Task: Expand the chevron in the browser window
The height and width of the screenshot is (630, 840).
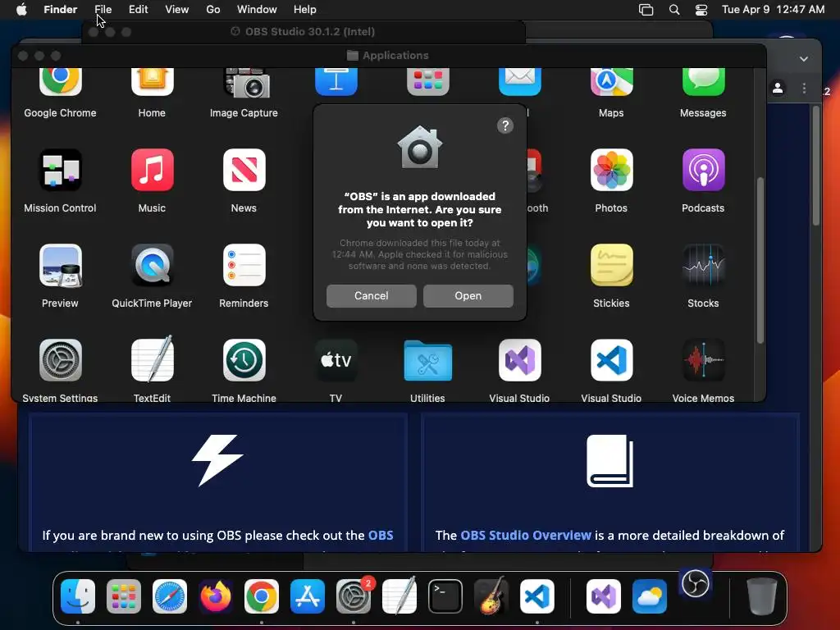Action: (804, 59)
